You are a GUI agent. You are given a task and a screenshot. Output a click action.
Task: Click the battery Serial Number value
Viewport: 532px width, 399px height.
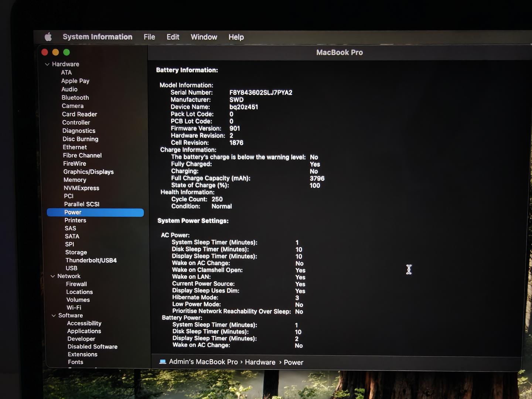click(260, 93)
